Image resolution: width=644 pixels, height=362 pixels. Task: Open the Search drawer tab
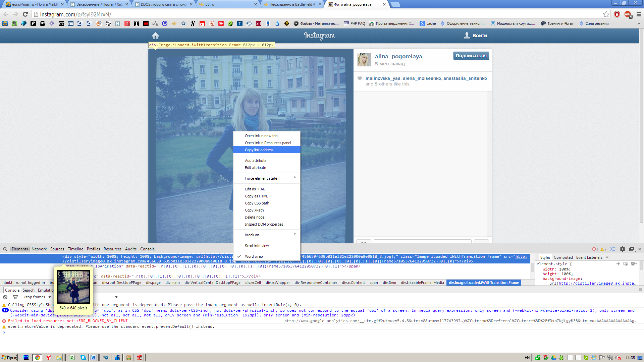coord(29,290)
